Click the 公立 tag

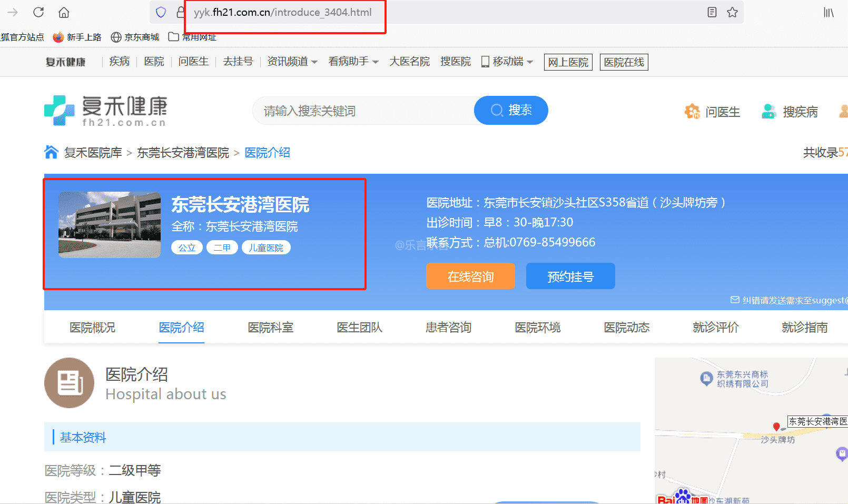(x=187, y=248)
